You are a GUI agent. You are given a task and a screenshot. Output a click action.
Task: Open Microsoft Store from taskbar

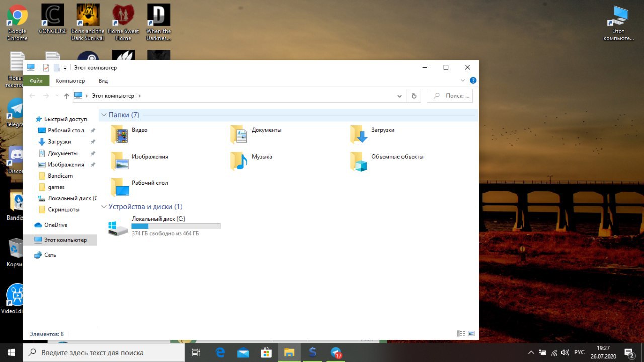pos(266,352)
